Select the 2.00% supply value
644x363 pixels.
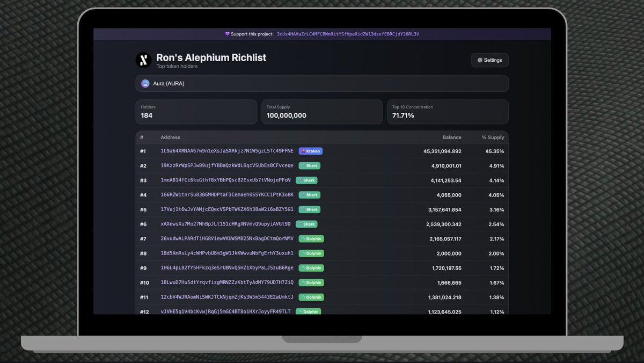click(x=496, y=253)
